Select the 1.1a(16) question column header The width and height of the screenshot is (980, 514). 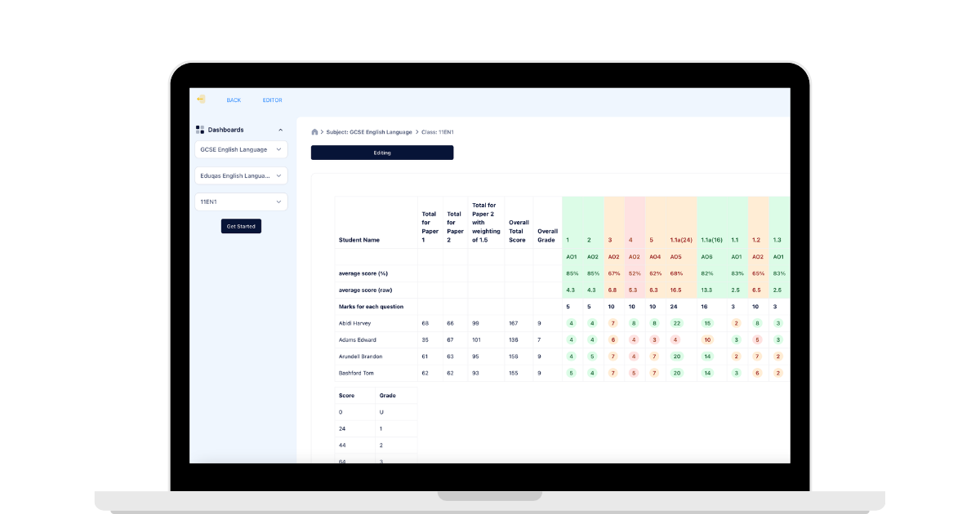(712, 240)
